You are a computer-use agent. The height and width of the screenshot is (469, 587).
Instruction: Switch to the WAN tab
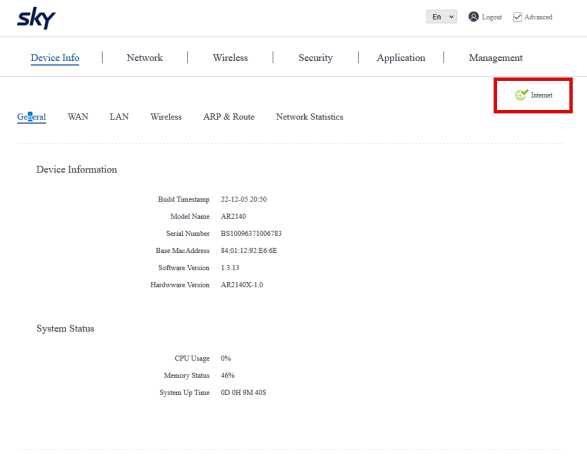tap(78, 117)
